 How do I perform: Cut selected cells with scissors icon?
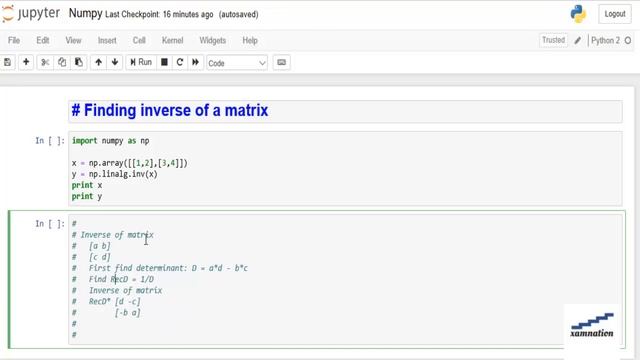[x=45, y=62]
